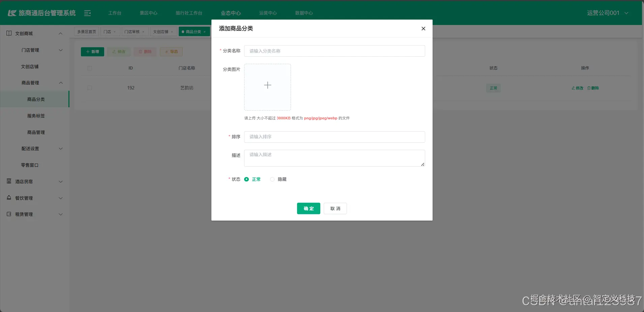Check the checkbox for row 192
The height and width of the screenshot is (312, 644).
[x=89, y=88]
